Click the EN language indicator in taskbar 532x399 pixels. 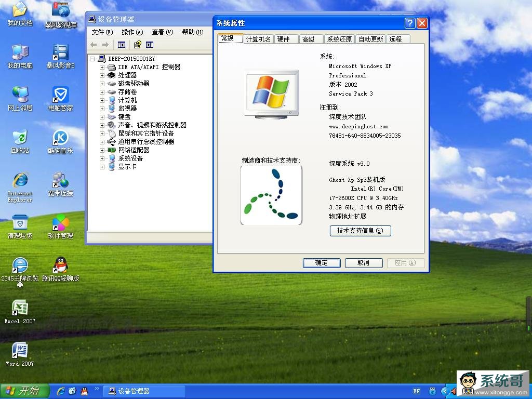[416, 391]
